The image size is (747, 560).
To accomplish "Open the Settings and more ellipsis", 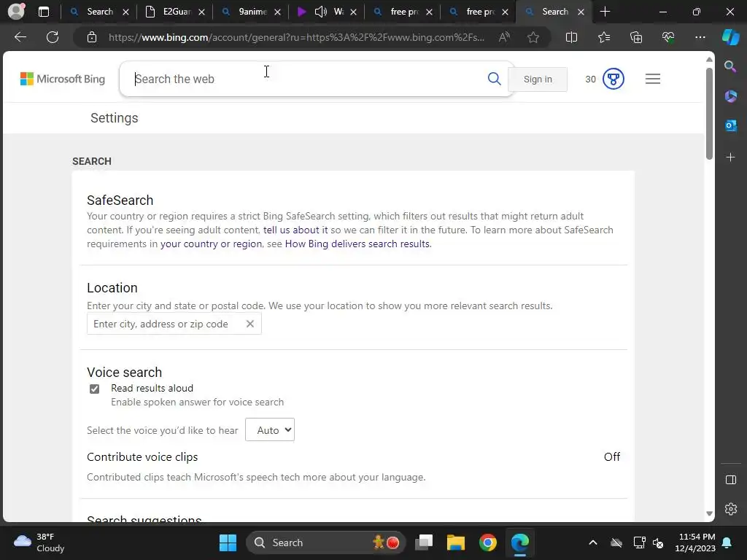I will tap(700, 37).
